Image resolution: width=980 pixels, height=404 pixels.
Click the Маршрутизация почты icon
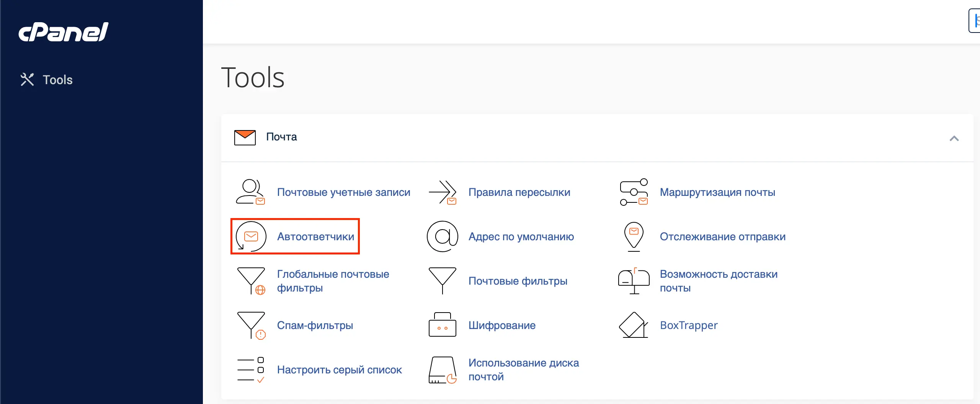(634, 192)
